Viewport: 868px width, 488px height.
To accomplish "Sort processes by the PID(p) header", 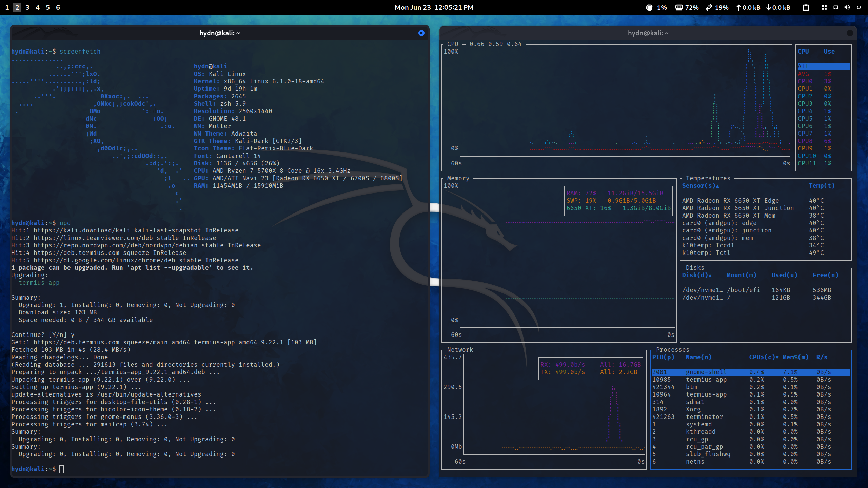I will pos(663,357).
